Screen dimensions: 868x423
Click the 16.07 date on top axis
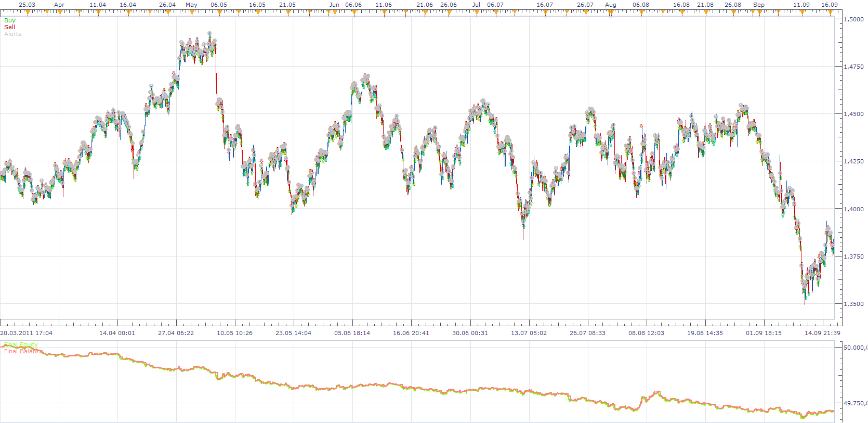click(x=545, y=5)
